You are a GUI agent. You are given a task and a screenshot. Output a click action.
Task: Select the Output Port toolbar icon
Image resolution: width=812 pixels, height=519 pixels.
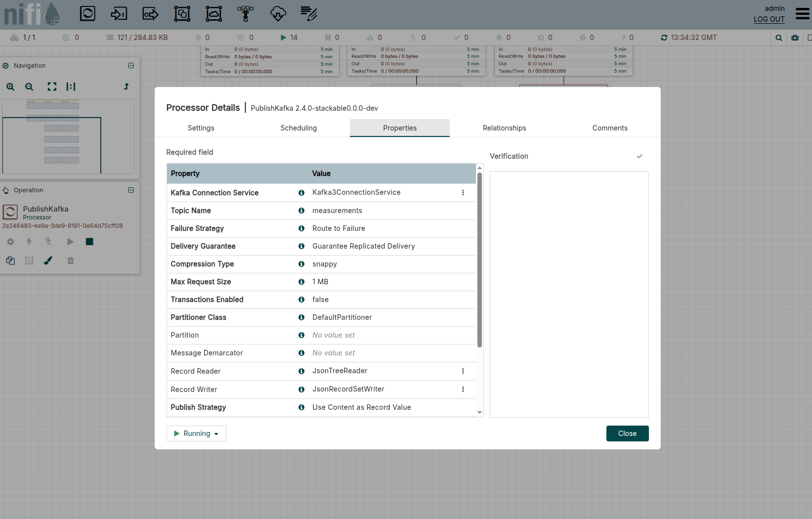[150, 14]
